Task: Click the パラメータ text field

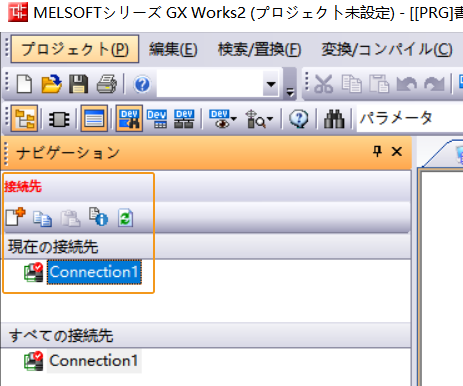Action: 410,118
